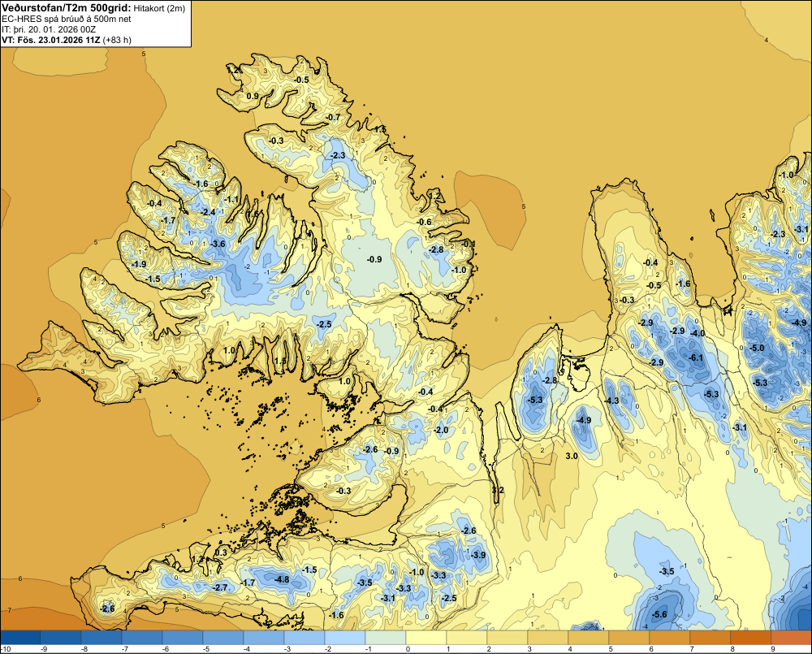812x654 pixels.
Task: Select legend color between 8 and 9
Action: click(x=751, y=637)
